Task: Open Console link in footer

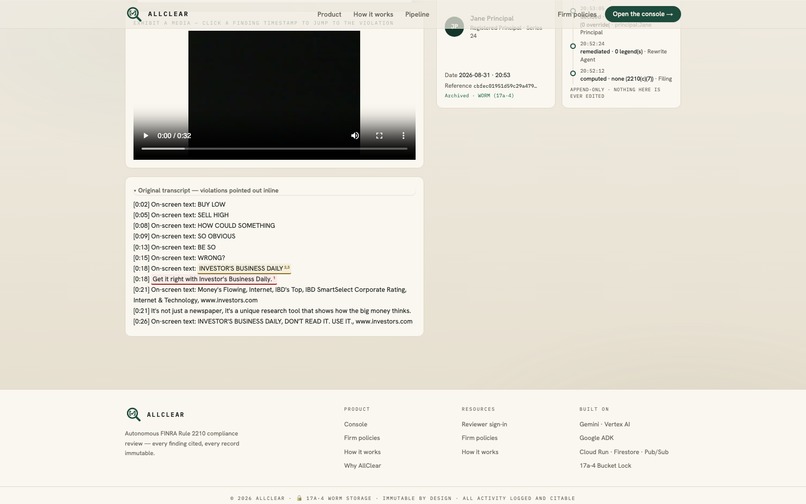Action: pyautogui.click(x=355, y=424)
